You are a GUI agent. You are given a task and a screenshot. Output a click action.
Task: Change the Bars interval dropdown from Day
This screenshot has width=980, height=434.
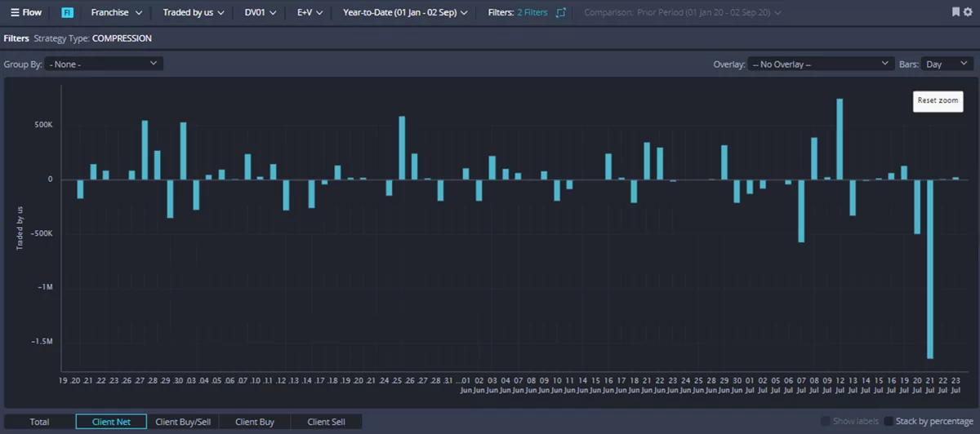(x=947, y=64)
